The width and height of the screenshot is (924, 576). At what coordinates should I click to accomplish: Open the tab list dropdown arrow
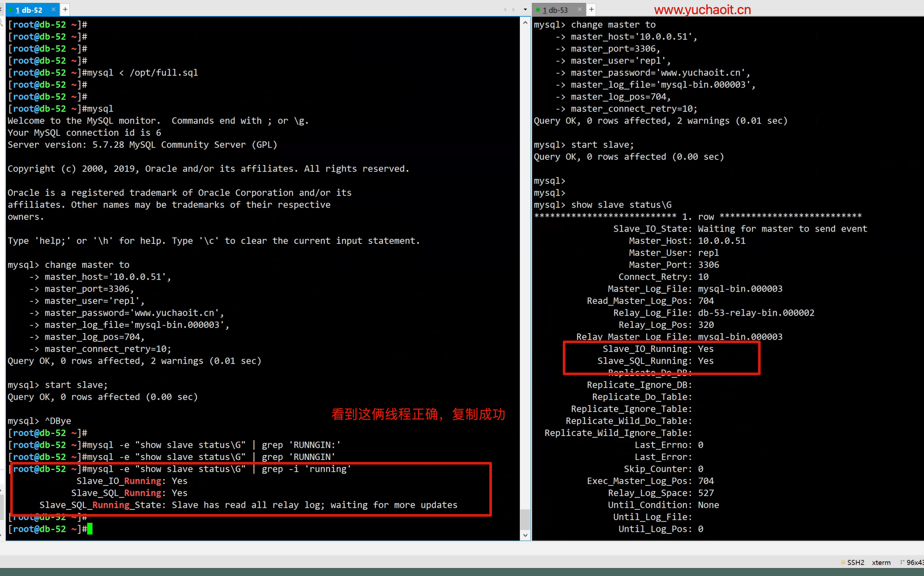pos(526,10)
